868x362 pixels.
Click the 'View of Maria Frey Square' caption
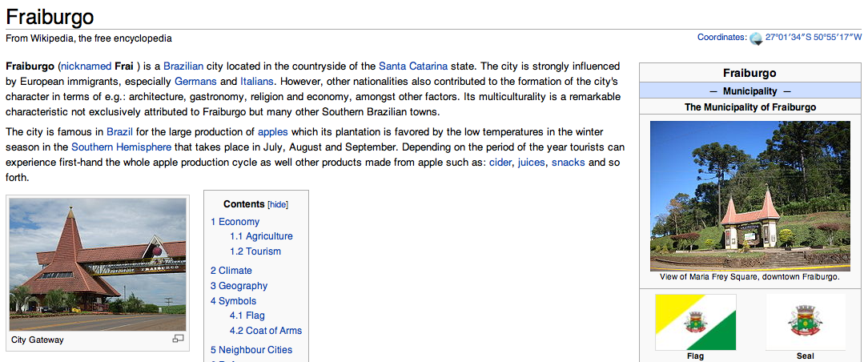coord(750,277)
